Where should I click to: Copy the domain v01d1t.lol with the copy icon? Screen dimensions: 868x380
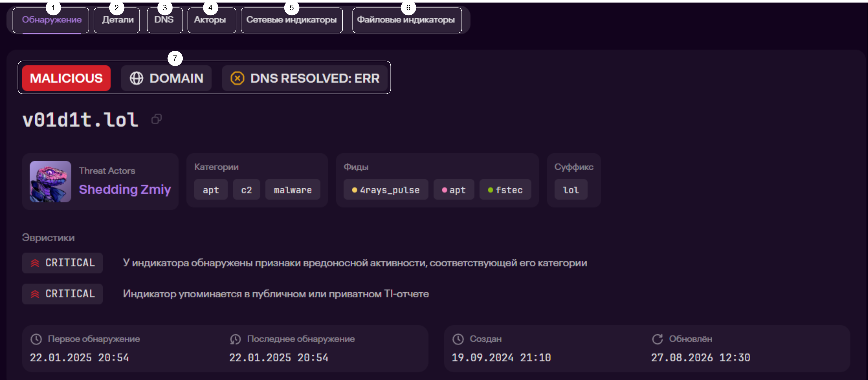click(156, 119)
